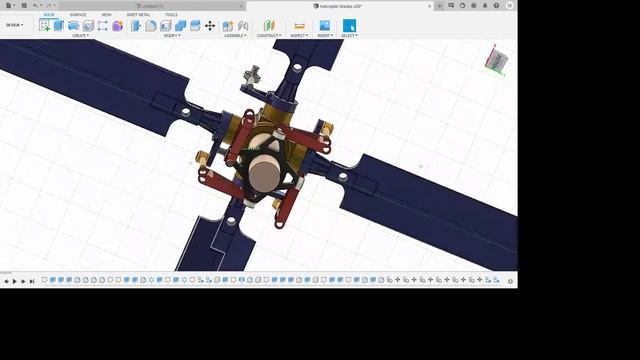640x360 pixels.
Task: Select the Extrude tool
Action: (x=59, y=26)
